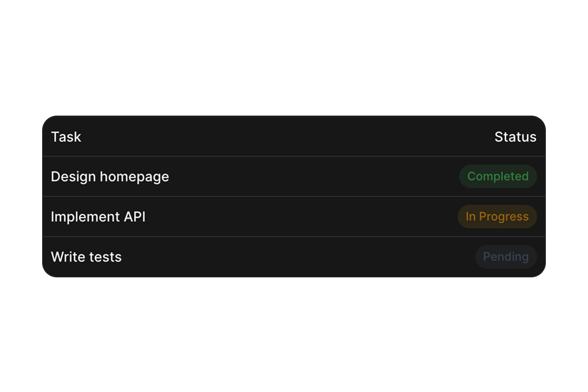Open the Implement API table row
The width and height of the screenshot is (588, 392).
click(x=294, y=217)
